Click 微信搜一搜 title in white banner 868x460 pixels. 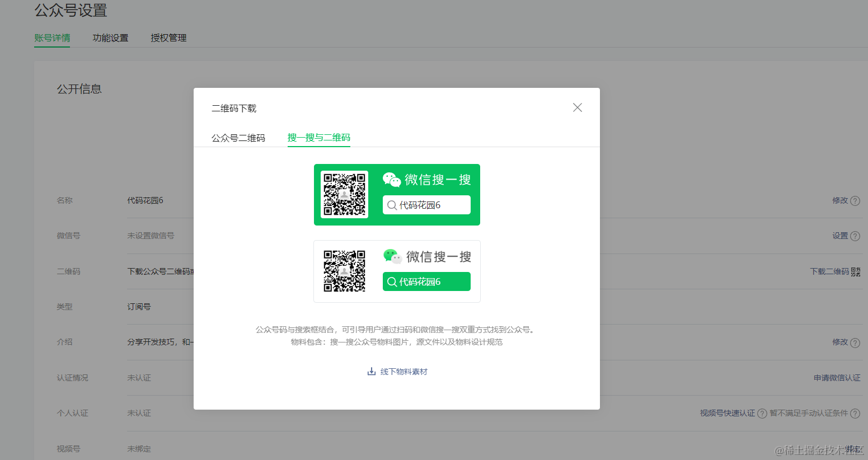point(439,257)
